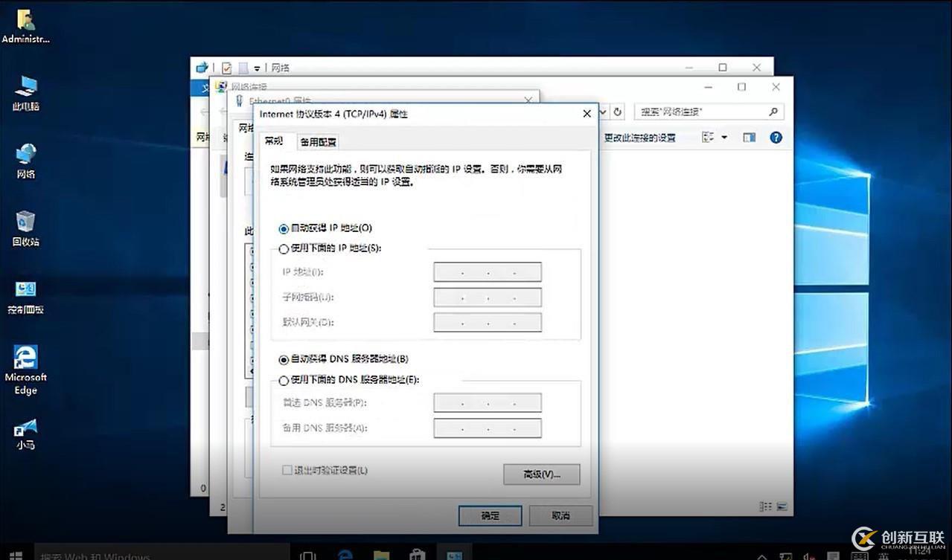Click the 确定 button
Screen dimensions: 952x560
pyautogui.click(x=490, y=515)
